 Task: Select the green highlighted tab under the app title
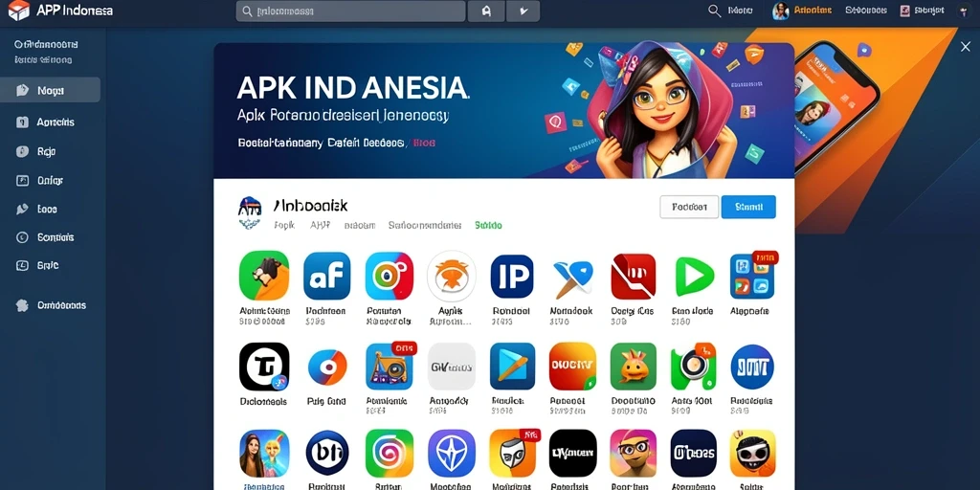(x=488, y=225)
